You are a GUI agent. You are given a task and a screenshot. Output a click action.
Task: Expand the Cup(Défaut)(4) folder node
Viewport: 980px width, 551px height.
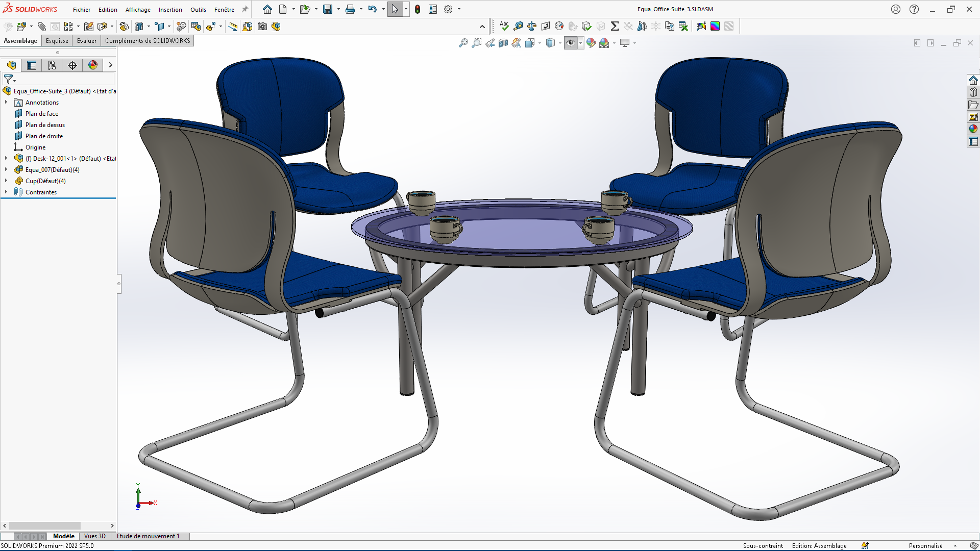(6, 181)
